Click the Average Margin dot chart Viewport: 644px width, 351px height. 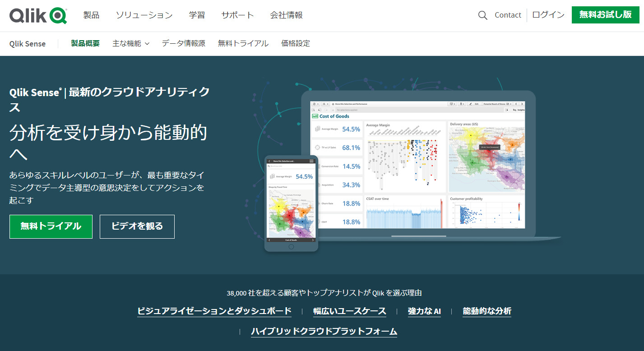(405, 157)
